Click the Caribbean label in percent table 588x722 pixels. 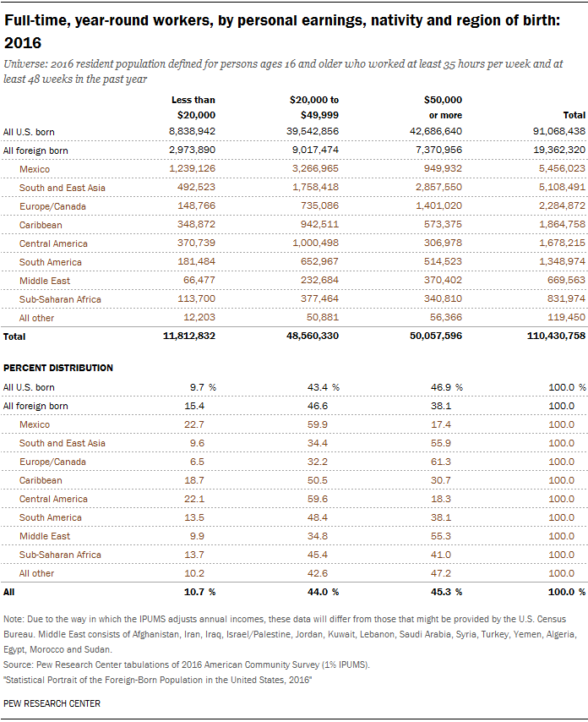click(41, 480)
